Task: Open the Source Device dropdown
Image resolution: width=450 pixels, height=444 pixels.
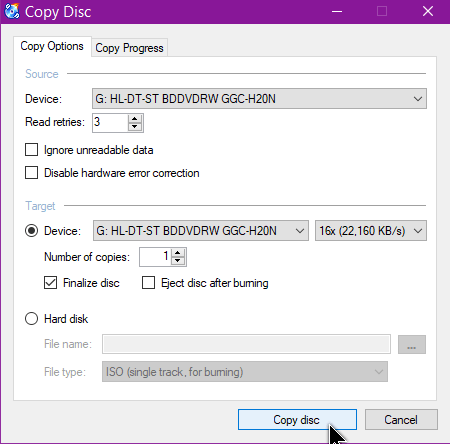Action: coord(259,99)
